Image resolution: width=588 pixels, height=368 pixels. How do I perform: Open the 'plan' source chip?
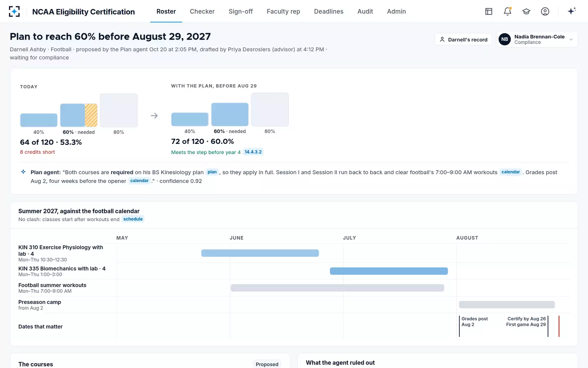point(212,172)
